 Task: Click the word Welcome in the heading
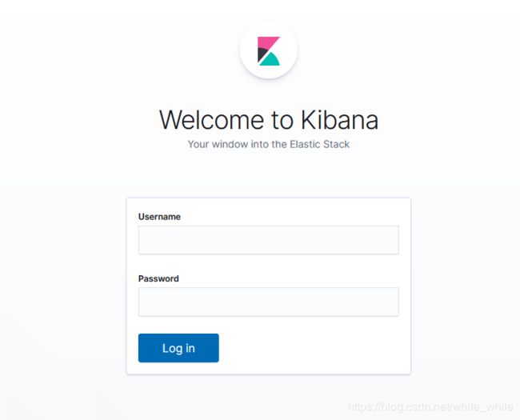(213, 119)
